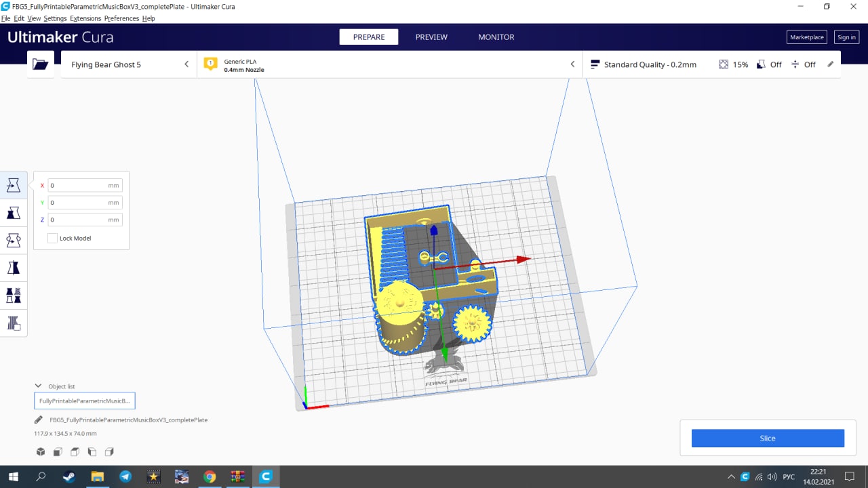This screenshot has height=488, width=868.
Task: Open the View menu
Action: (x=34, y=18)
